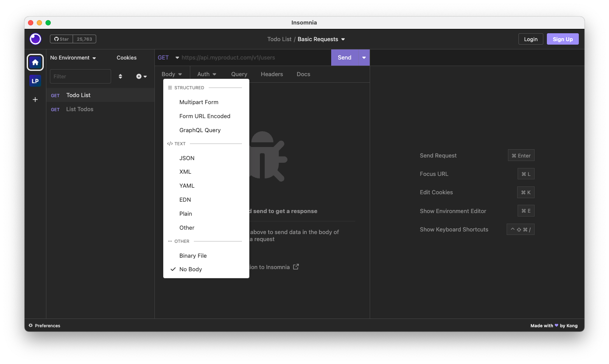609x364 pixels.
Task: Click the plus icon below LP project
Action: [35, 99]
